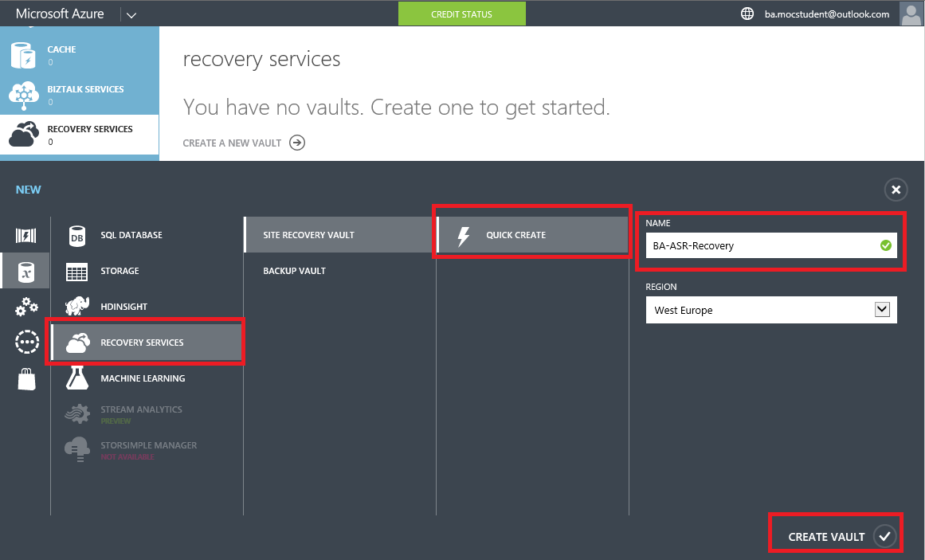Screen dimensions: 925x560
Task: Click the Cache database icon in sidebar
Action: coord(24,55)
